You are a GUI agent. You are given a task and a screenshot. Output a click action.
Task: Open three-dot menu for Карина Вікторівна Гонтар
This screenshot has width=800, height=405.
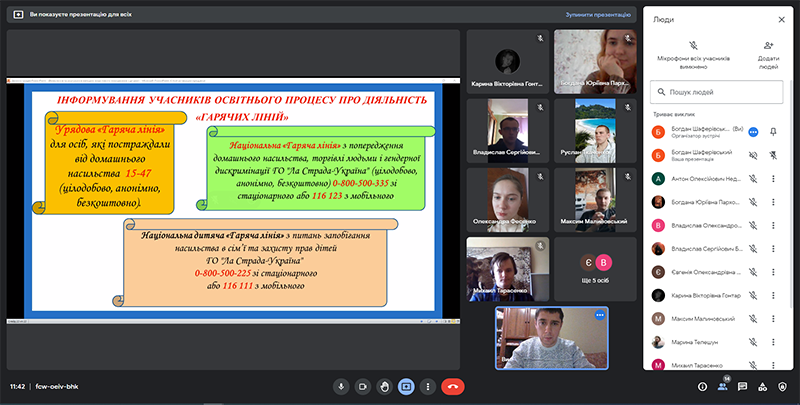(x=773, y=295)
